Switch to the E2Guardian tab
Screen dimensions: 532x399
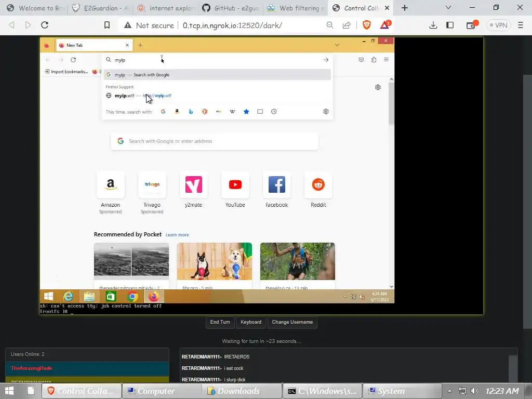pos(101,8)
